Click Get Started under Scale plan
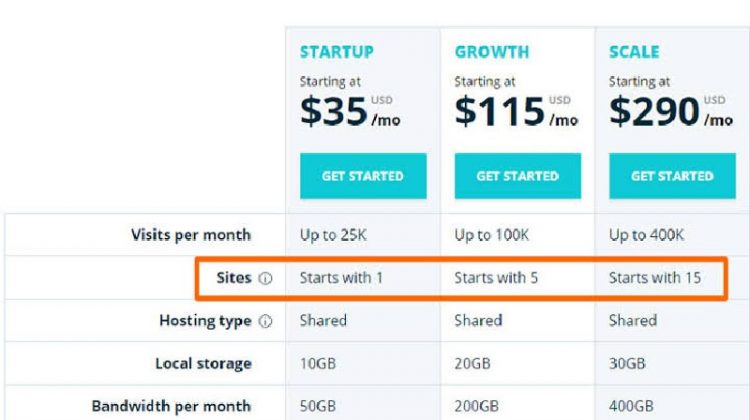Screen dimensions: 750x420 coord(672,176)
